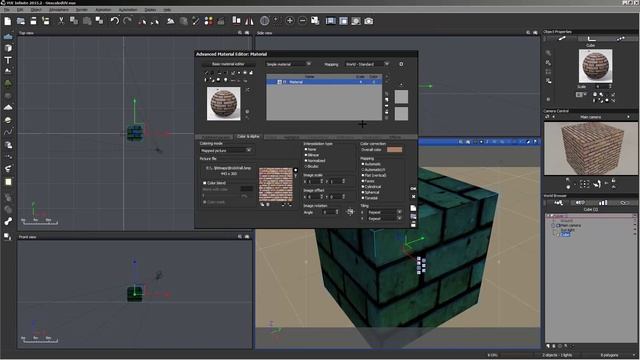Select Bilinear interpolation type
This screenshot has width=640, height=360.
(x=306, y=155)
